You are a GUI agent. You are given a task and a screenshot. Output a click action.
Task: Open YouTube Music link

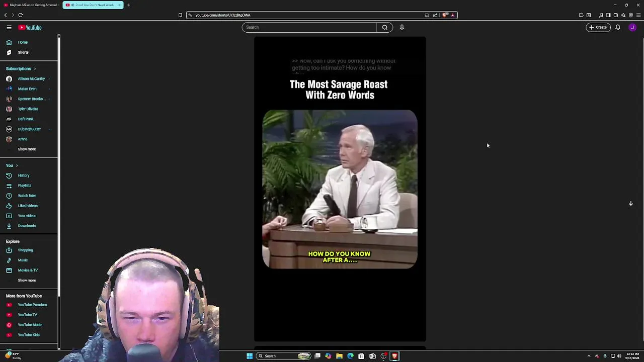29,325
